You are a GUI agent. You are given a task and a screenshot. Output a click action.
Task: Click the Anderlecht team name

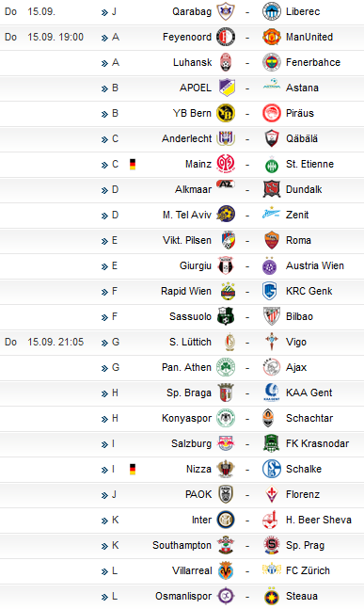click(x=186, y=138)
